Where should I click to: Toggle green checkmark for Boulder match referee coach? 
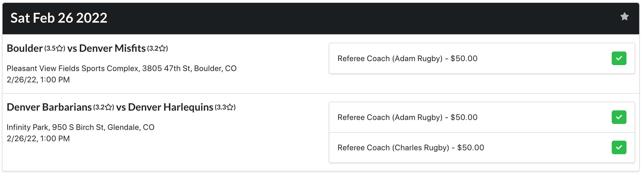[x=619, y=58]
